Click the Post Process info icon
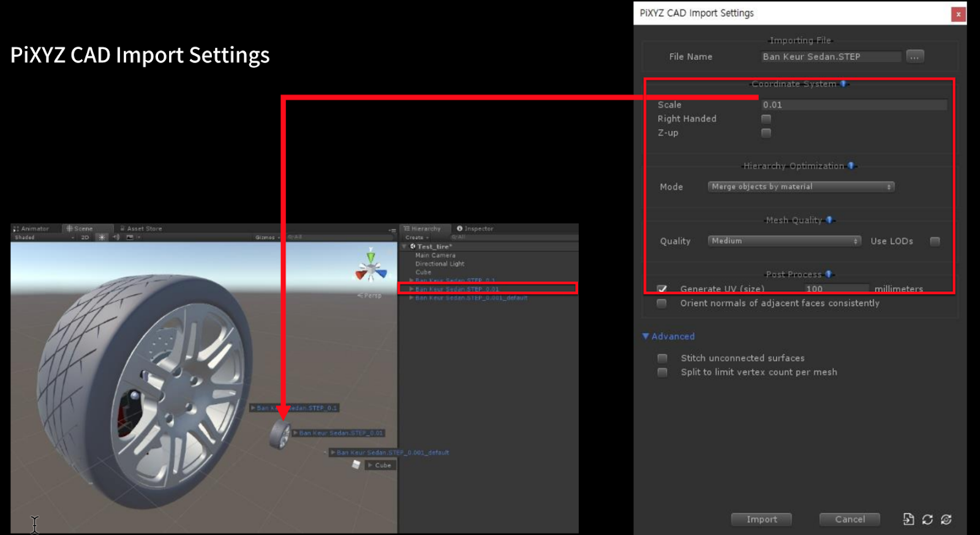980x535 pixels. pos(829,274)
